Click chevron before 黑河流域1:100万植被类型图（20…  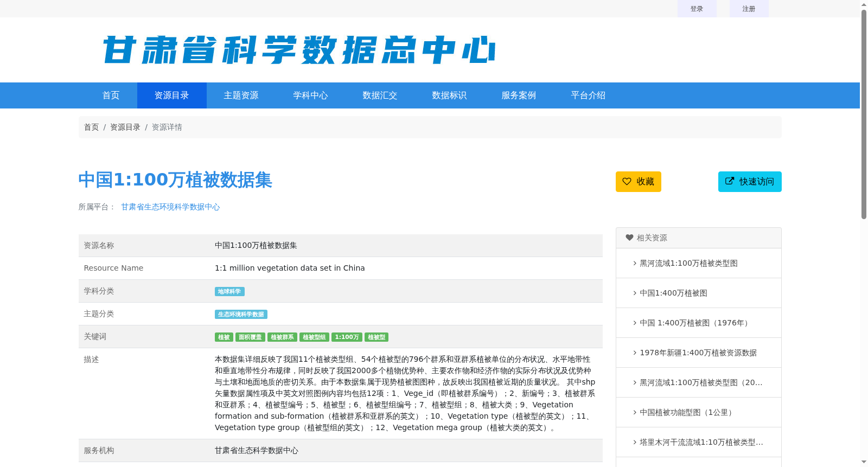tap(635, 382)
